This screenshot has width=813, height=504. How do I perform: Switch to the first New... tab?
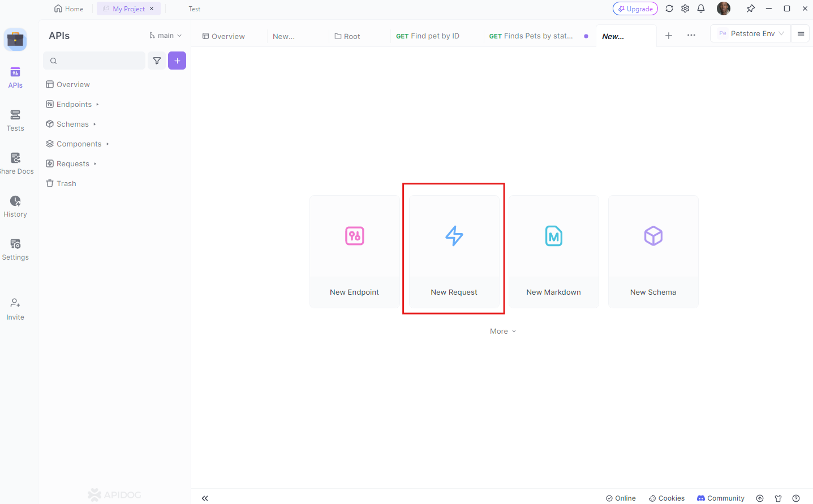click(283, 36)
